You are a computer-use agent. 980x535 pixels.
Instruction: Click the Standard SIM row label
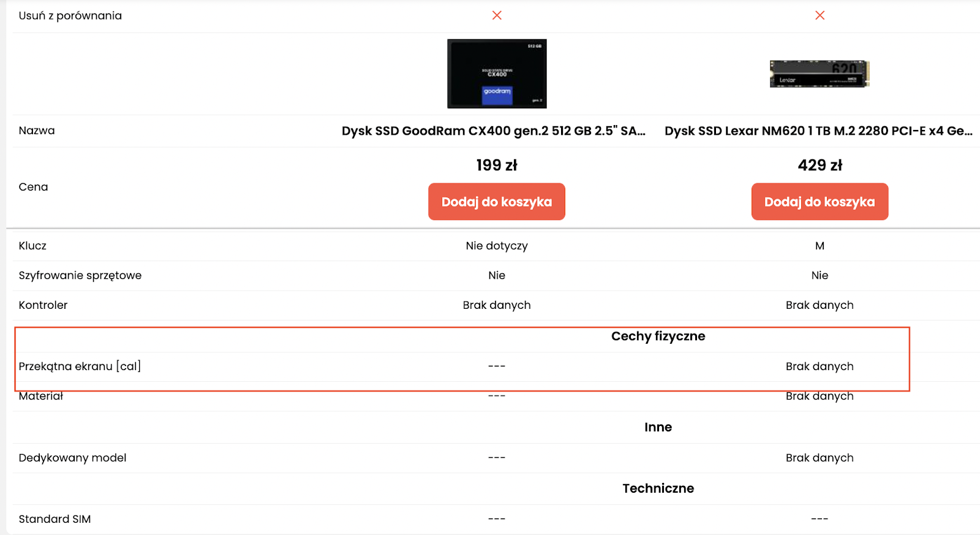click(55, 519)
